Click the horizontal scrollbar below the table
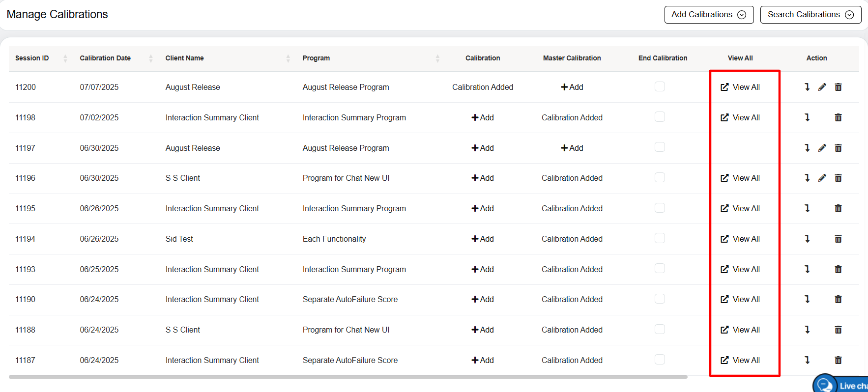This screenshot has height=392, width=868. [348, 377]
